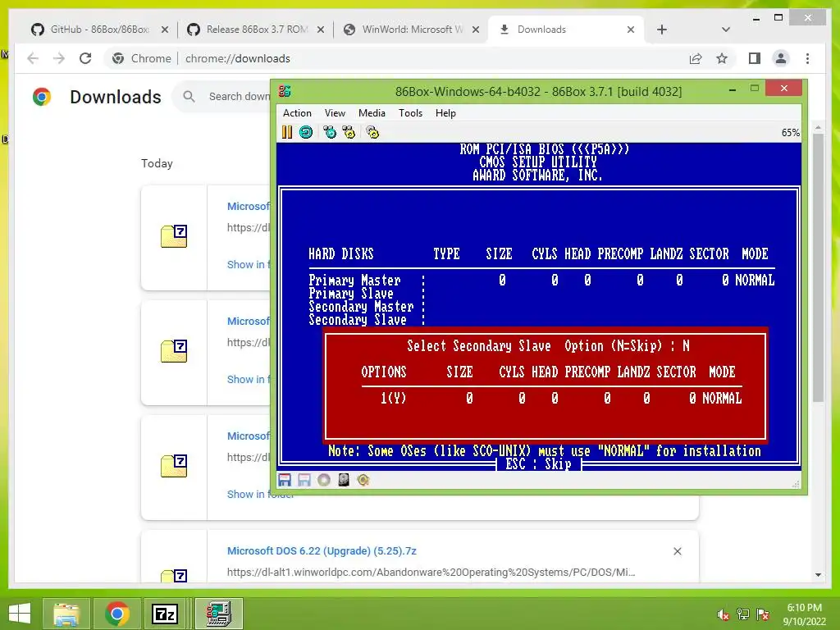
Task: Send Ctrl+Alt+Del via 86Box toolbar icon
Action: click(x=330, y=132)
